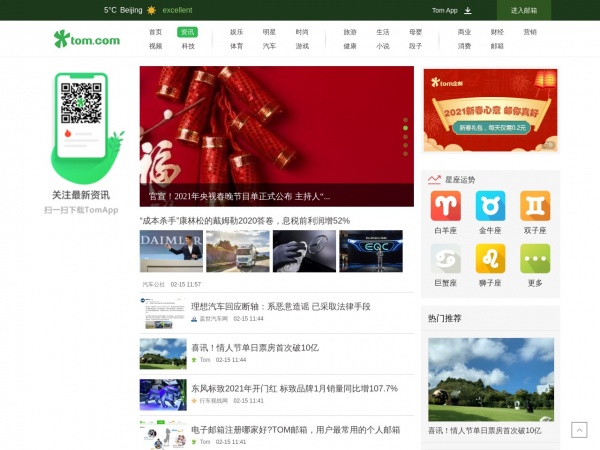The width and height of the screenshot is (600, 450).
Task: Open the 理想汽车 article document thumbnail
Action: 163,313
